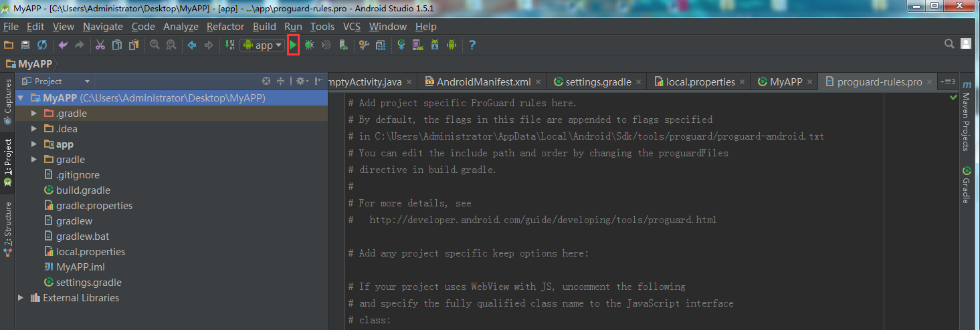Screen dimensions: 980x330
Task: Expand the app module arrow
Action: pos(34,144)
